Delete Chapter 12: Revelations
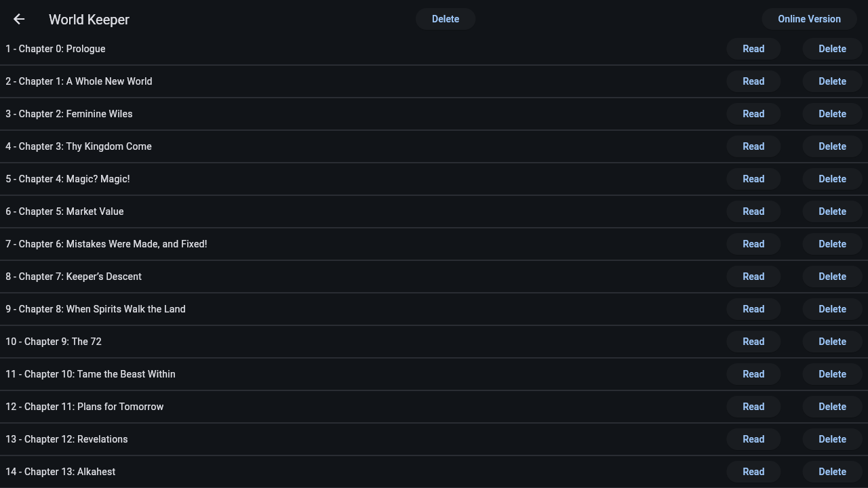This screenshot has height=488, width=868. (832, 439)
